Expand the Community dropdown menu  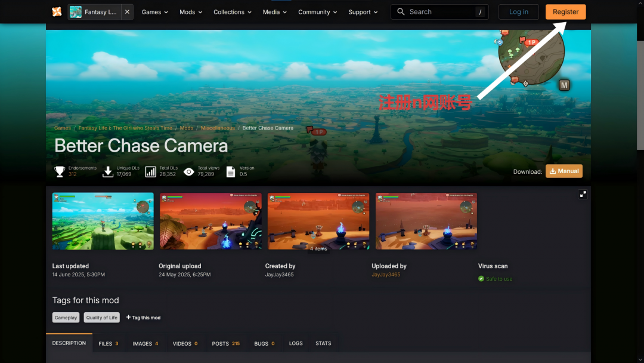[317, 12]
